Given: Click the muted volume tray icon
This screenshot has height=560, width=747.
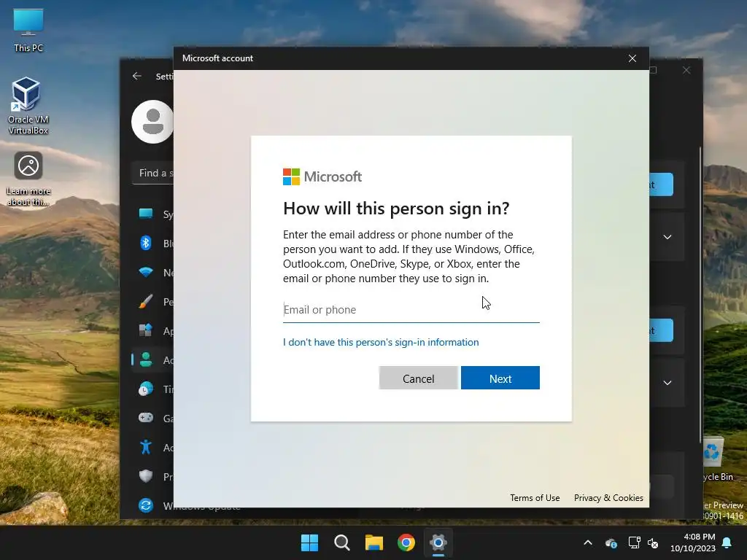Looking at the screenshot, I should 653,542.
